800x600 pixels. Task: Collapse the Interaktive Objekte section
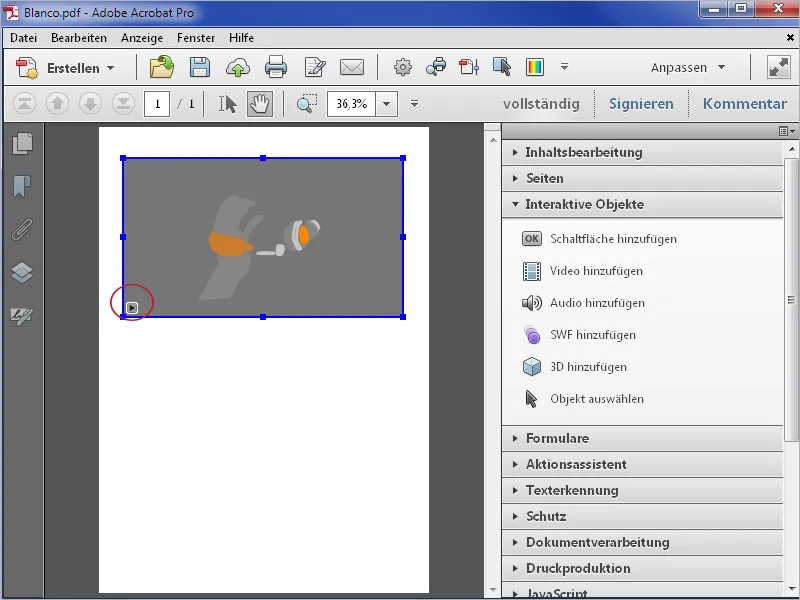tap(642, 204)
